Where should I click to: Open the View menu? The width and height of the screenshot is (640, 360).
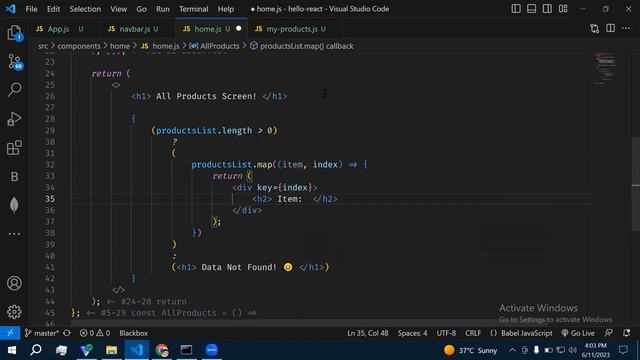click(x=118, y=9)
